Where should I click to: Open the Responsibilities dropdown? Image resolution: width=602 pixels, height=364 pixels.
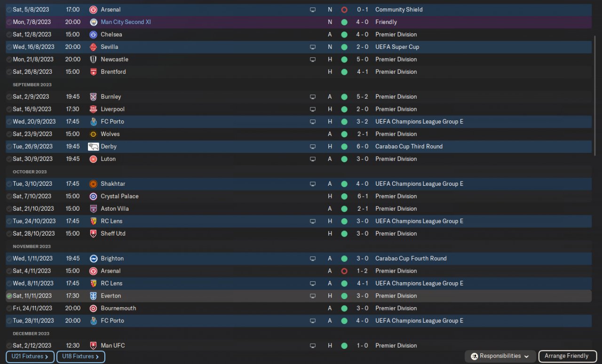pos(500,356)
